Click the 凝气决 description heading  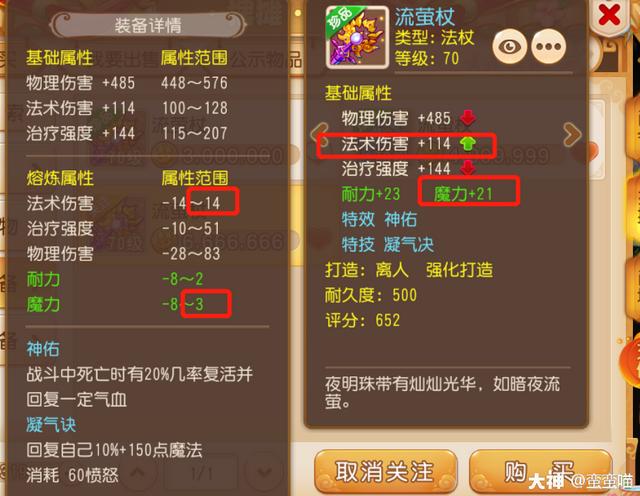point(51,425)
